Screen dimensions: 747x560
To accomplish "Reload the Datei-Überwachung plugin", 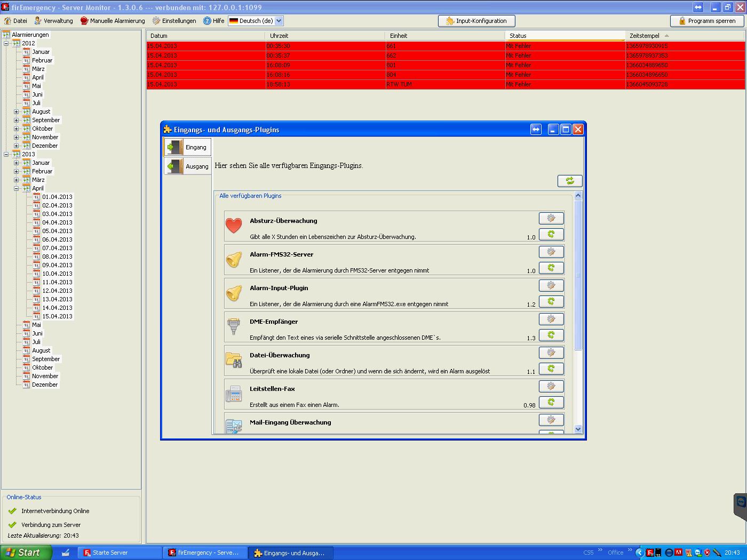I will pos(551,369).
